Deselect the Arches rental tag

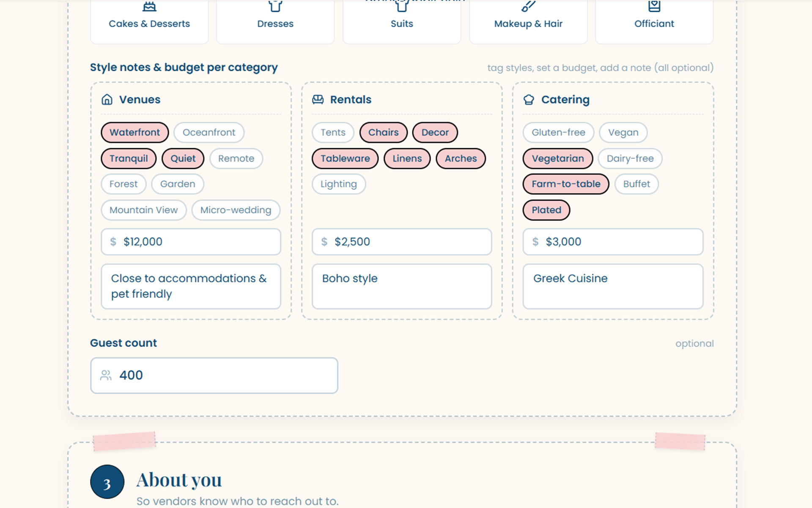click(461, 159)
